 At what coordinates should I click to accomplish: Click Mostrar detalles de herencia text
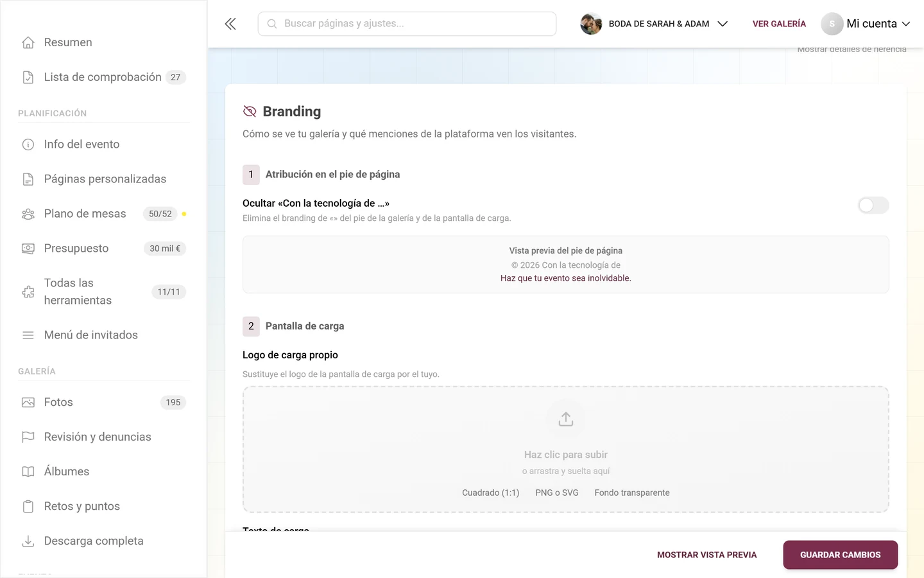[x=851, y=49]
